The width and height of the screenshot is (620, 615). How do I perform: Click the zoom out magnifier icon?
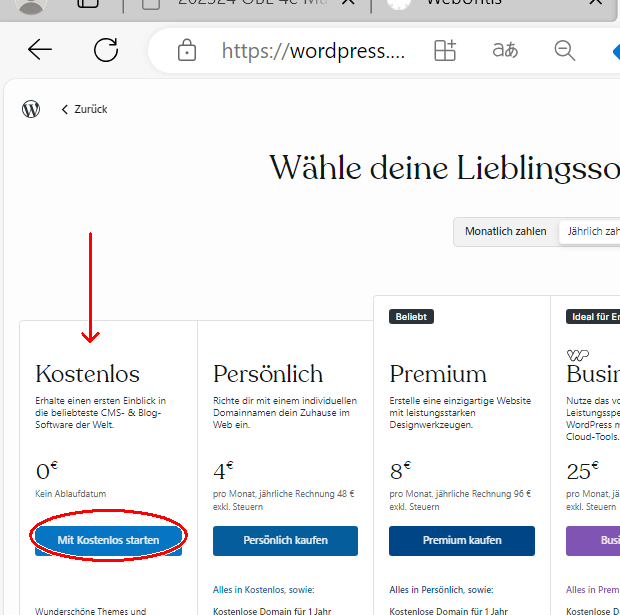pos(564,50)
